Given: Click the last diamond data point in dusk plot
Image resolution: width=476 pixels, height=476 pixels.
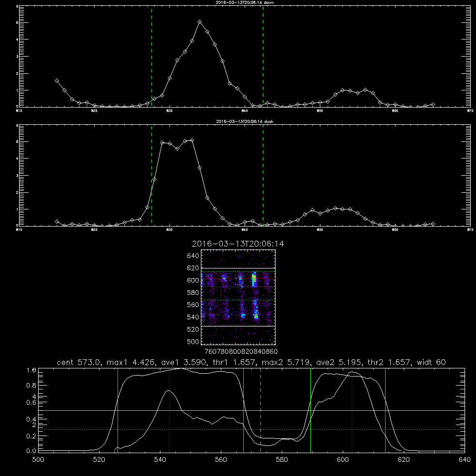Looking at the screenshot, I should [x=433, y=224].
